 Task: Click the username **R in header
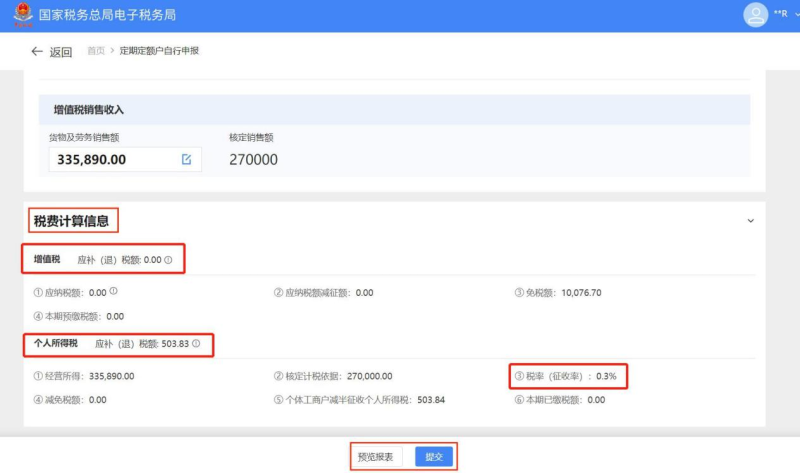point(780,16)
